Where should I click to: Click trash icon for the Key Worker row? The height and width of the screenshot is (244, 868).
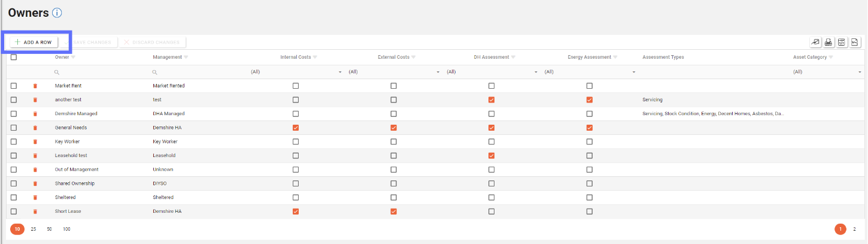click(35, 141)
